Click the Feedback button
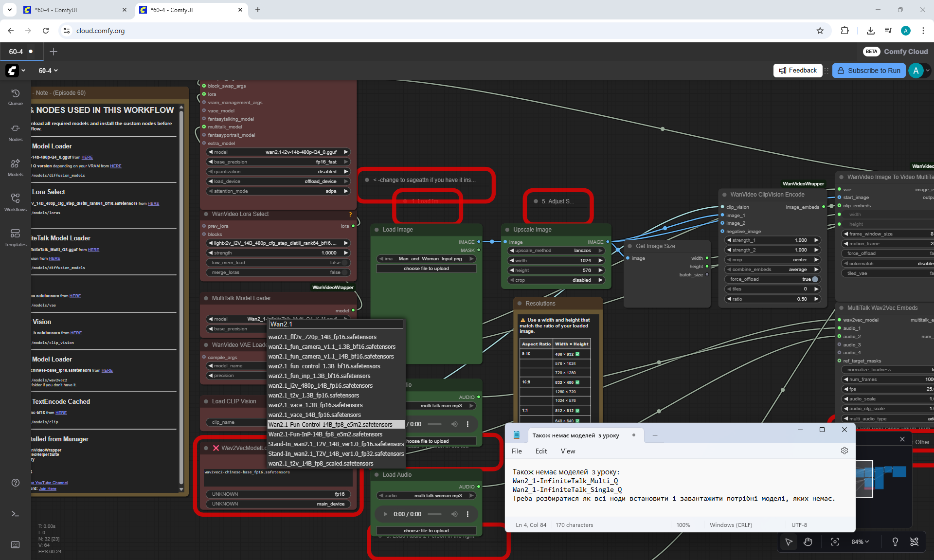Screen dimensions: 934x560 [798, 71]
